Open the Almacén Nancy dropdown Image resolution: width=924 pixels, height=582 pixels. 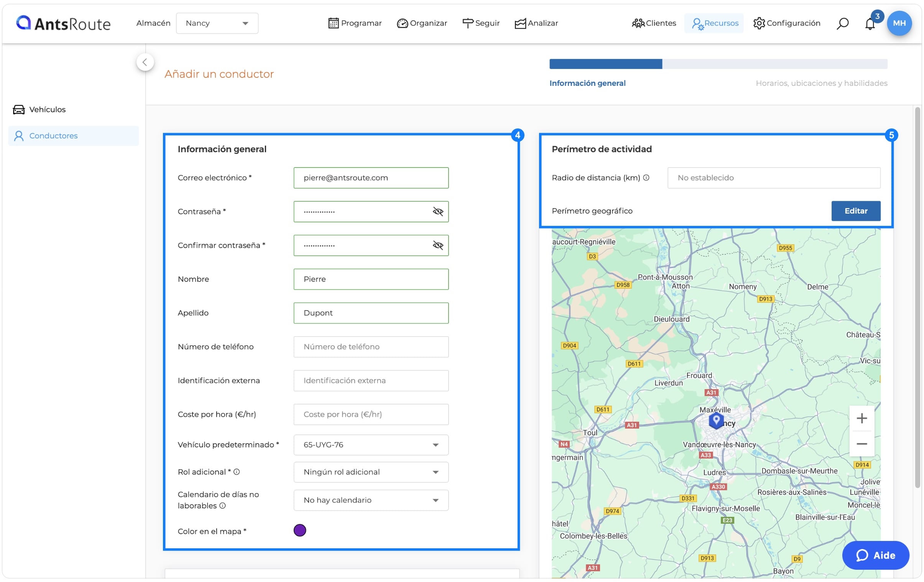(x=217, y=23)
